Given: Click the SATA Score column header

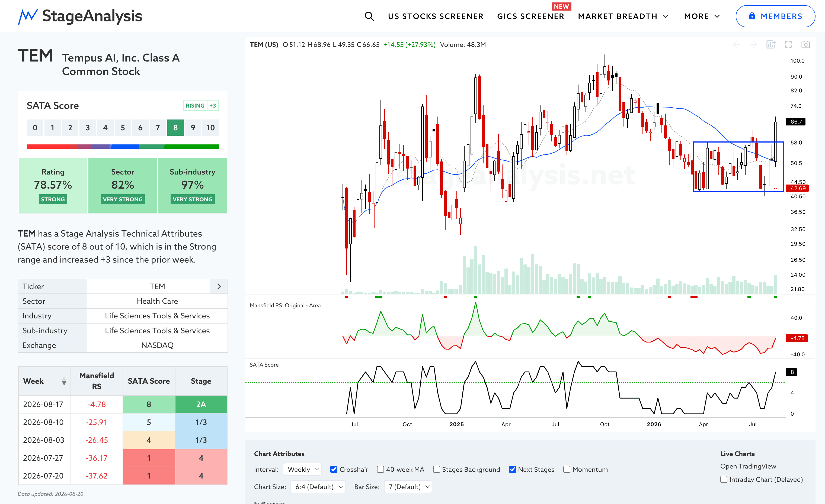Looking at the screenshot, I should 149,381.
